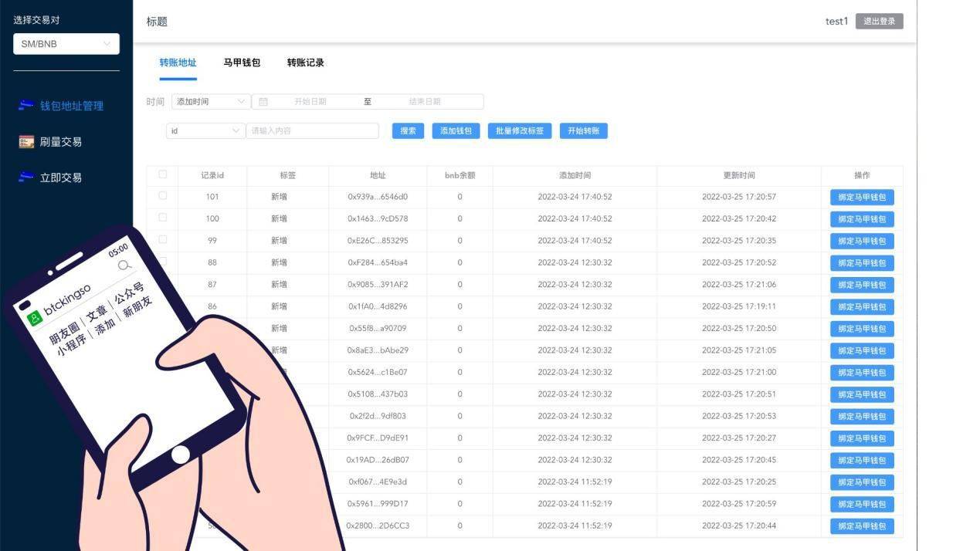Viewport: 980px width, 551px height.
Task: Tick the checkbox for record id 88
Action: (162, 262)
